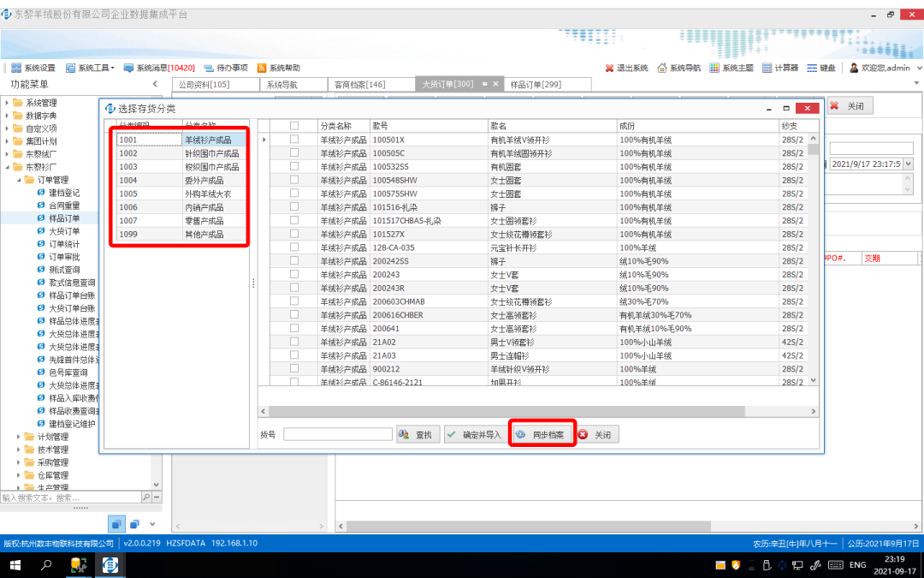Image resolution: width=924 pixels, height=578 pixels.
Task: Open 系统帮助 help icon
Action: pyautogui.click(x=262, y=68)
